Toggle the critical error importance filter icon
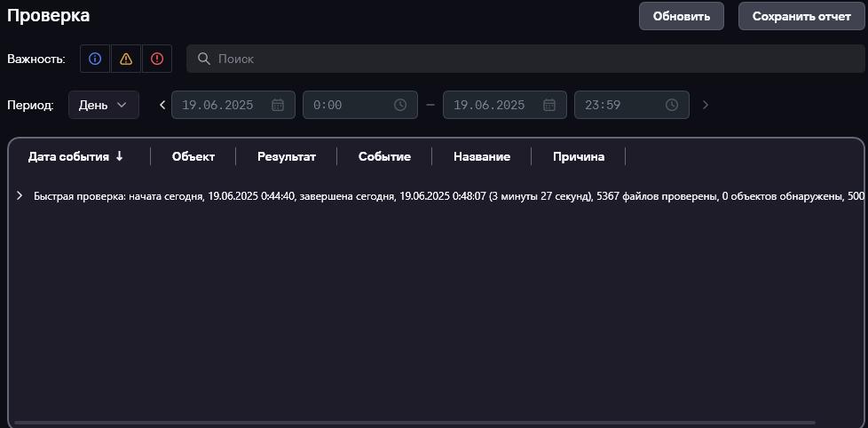Viewport: 868px width, 428px height. point(157,59)
